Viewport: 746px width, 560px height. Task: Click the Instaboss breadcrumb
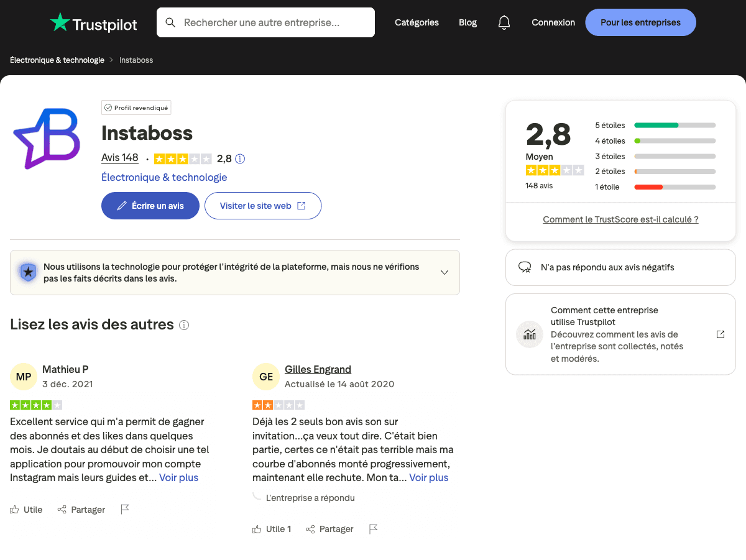coord(136,60)
